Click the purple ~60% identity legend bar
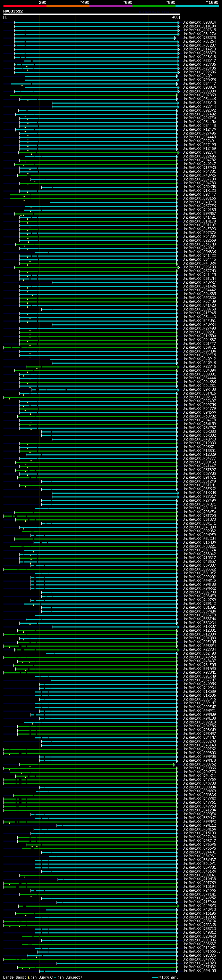222x980 pixels. pos(111,6)
